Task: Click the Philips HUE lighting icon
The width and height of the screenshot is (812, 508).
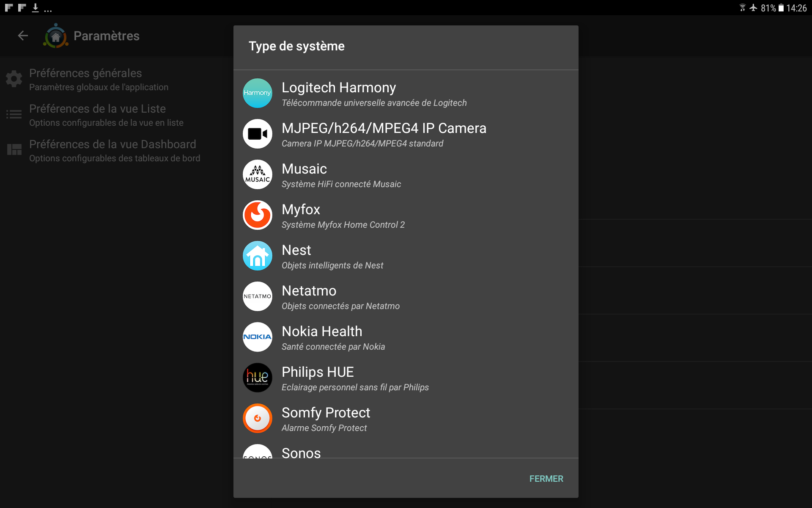Action: [x=257, y=377]
